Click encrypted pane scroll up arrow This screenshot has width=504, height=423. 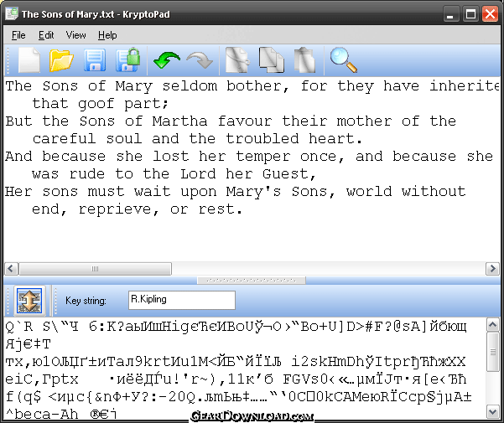tap(493, 325)
